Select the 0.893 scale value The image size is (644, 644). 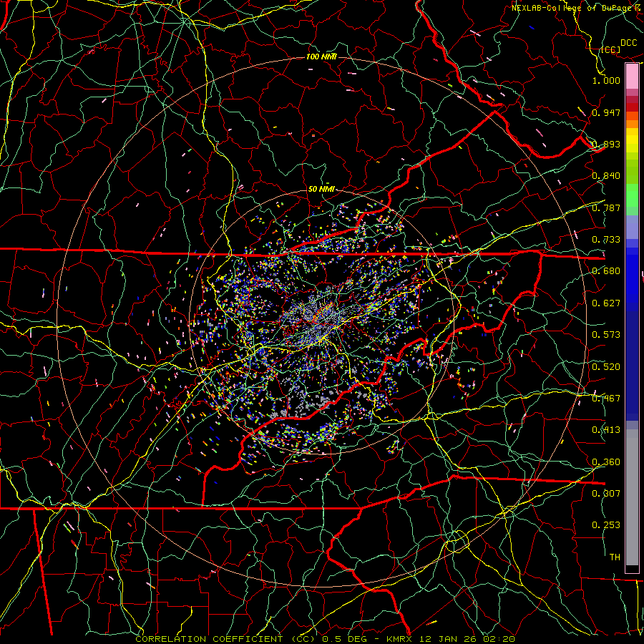pos(606,144)
